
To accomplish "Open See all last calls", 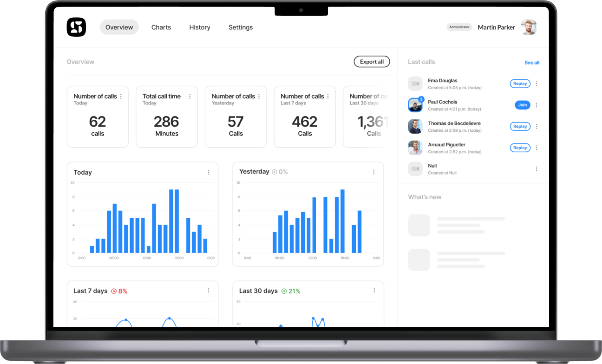I will (x=532, y=62).
